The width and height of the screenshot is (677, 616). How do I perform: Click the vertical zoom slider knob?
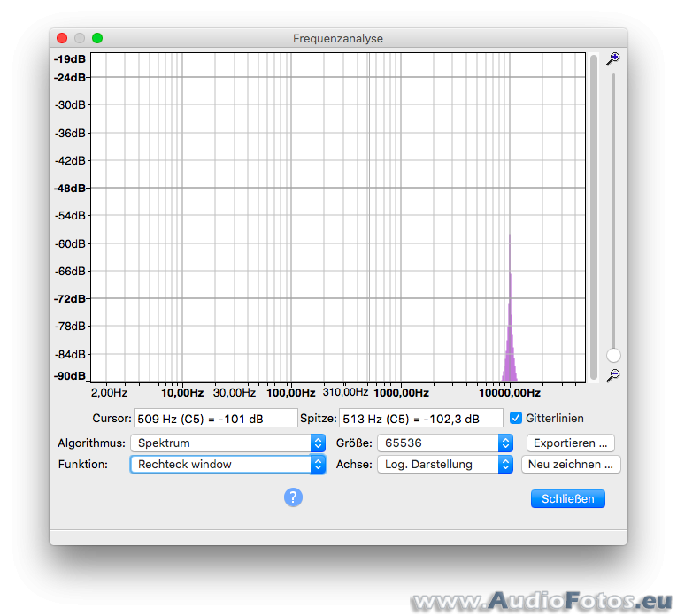(613, 355)
